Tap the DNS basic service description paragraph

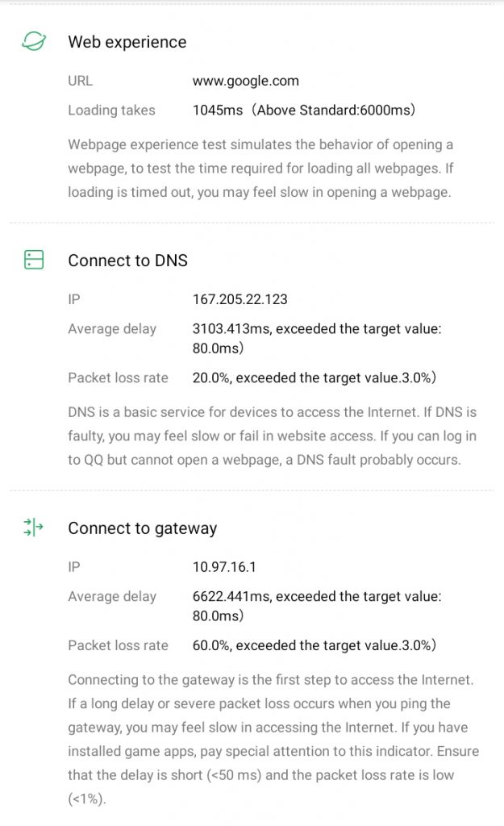point(272,436)
